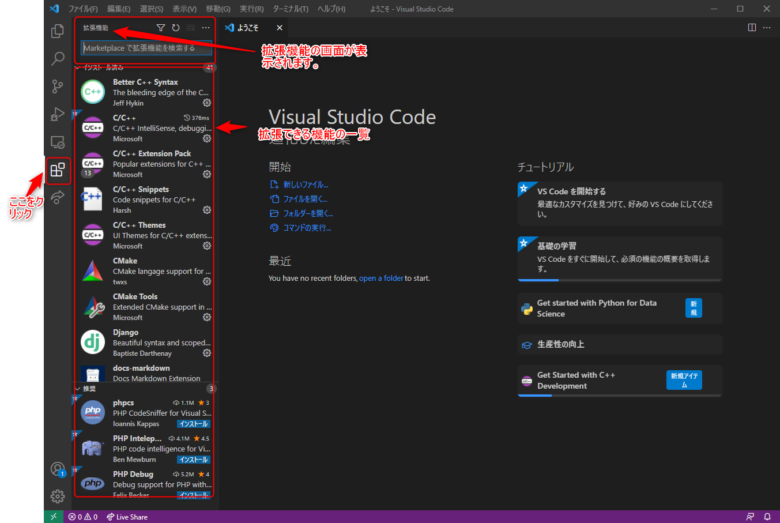The width and height of the screenshot is (780, 523).
Task: Open the 実行 menu
Action: tap(252, 9)
